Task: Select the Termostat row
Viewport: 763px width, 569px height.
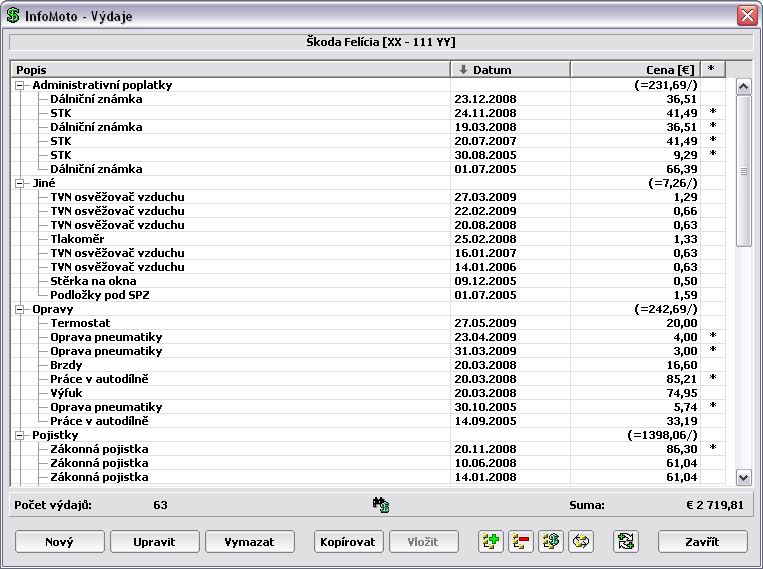Action: point(368,324)
